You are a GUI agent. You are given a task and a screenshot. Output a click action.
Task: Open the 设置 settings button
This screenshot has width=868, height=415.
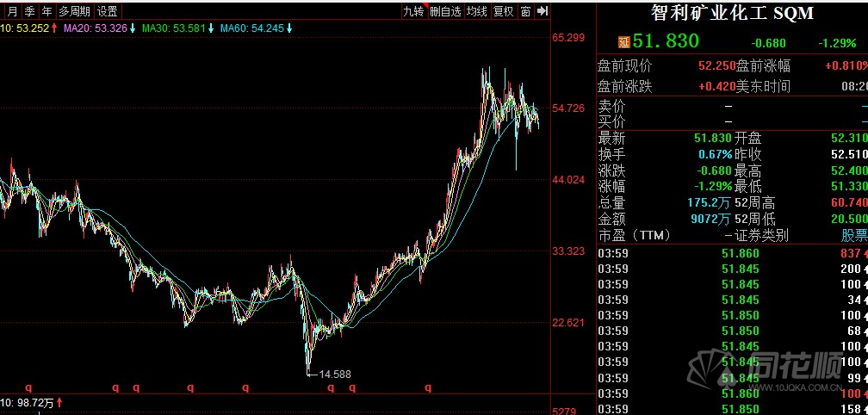pyautogui.click(x=108, y=11)
